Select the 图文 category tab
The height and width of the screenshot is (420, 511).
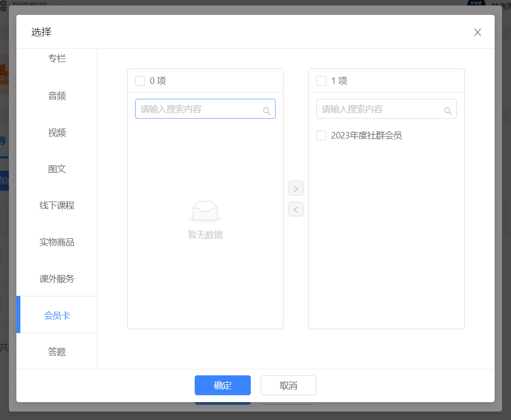coord(57,169)
